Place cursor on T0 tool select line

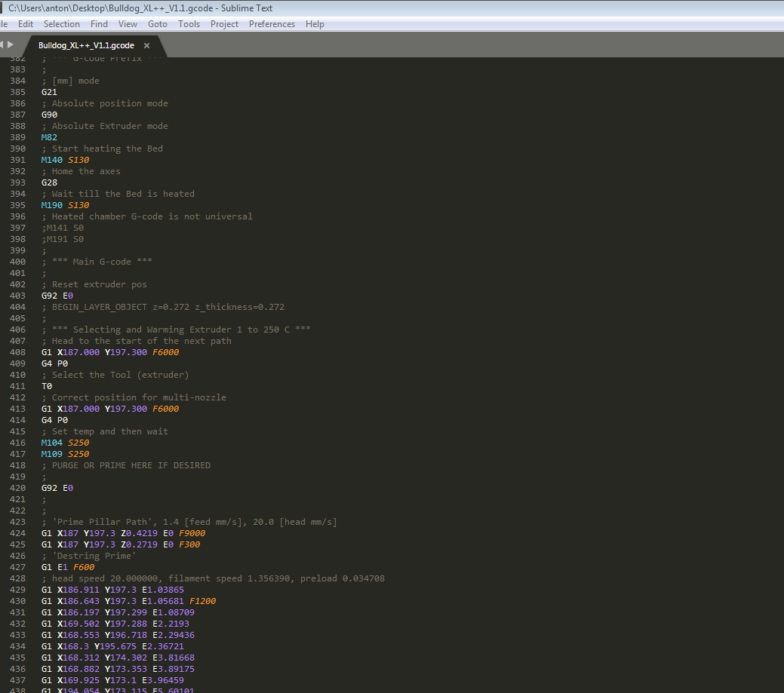click(47, 386)
